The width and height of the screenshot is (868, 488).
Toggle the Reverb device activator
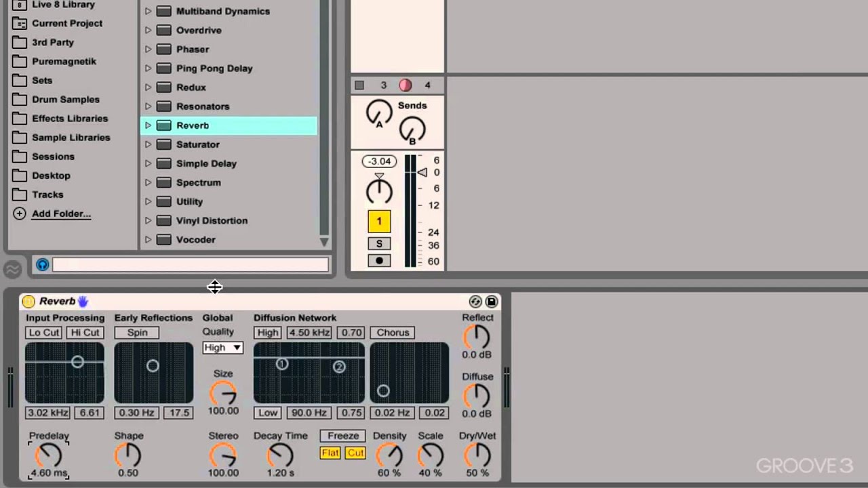pos(28,302)
